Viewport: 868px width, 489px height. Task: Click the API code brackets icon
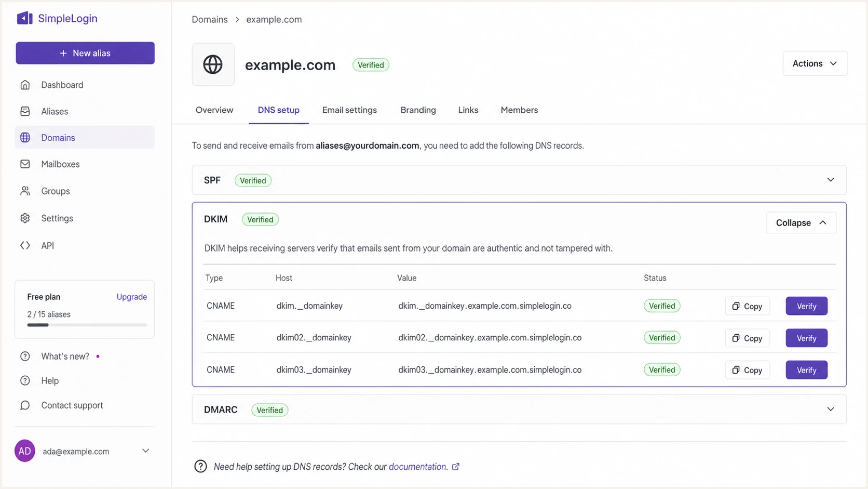pyautogui.click(x=25, y=245)
